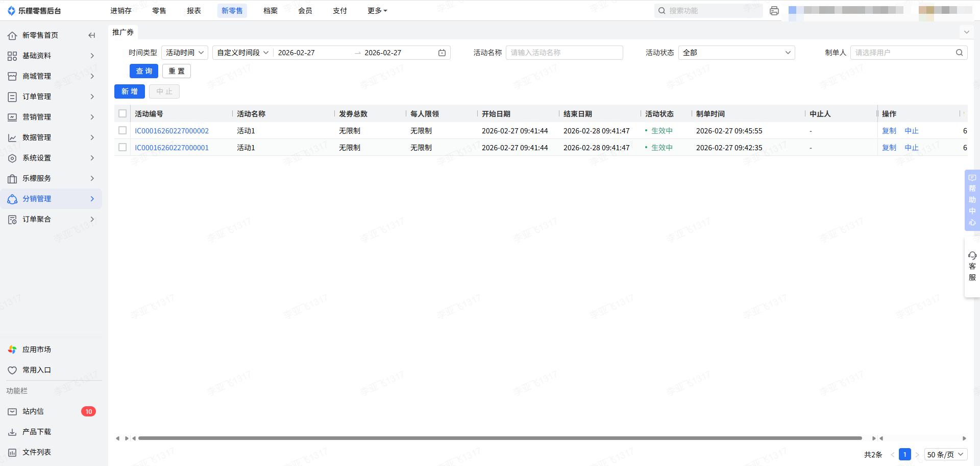Focus the 搜索功能 search box
Screen dimensions: 980x466
(708, 11)
